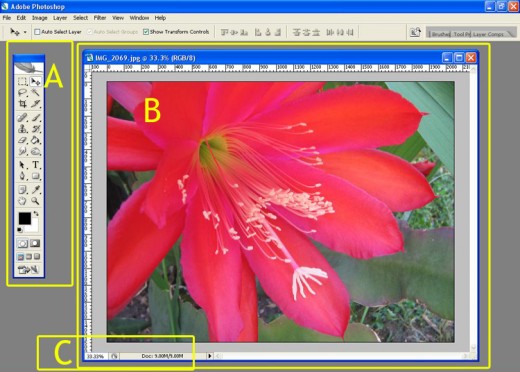Switch to Quick Mask mode
Viewport: 520px width, 372px height.
coord(35,244)
